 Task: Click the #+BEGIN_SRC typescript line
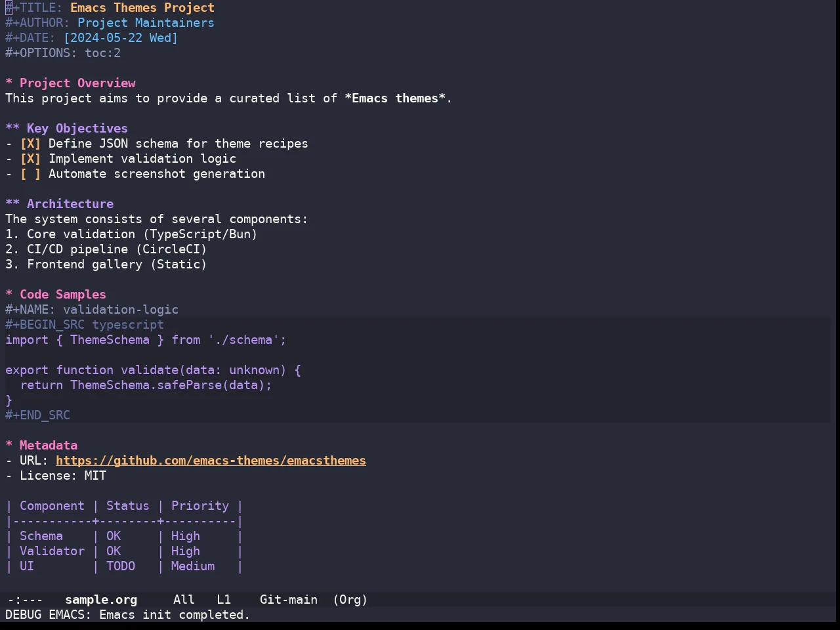tap(85, 325)
